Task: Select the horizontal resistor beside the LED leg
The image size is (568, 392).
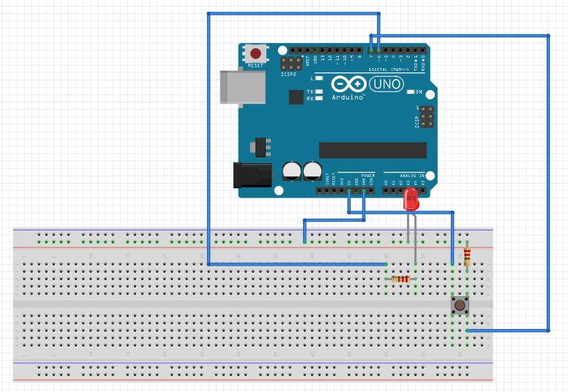Action: tap(400, 279)
